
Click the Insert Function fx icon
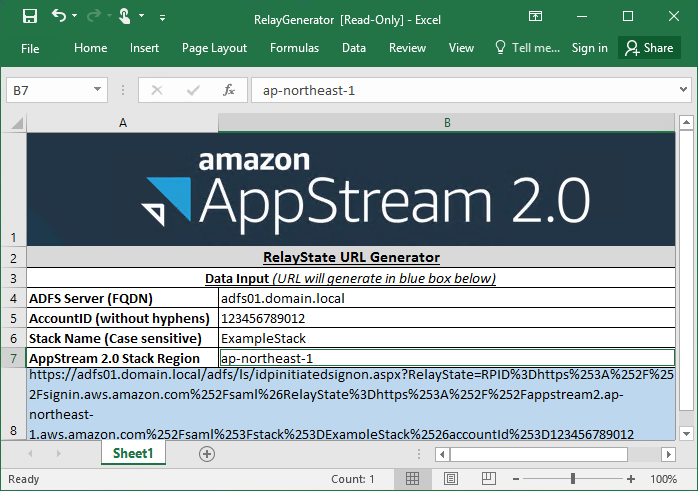point(229,90)
